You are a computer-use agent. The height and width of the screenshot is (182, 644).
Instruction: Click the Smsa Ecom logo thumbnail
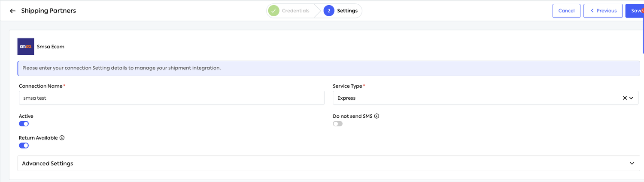click(x=26, y=47)
